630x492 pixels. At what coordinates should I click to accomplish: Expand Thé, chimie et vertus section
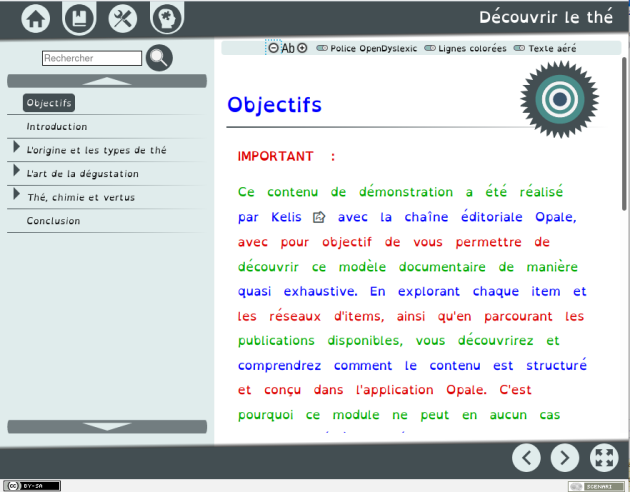pyautogui.click(x=17, y=196)
